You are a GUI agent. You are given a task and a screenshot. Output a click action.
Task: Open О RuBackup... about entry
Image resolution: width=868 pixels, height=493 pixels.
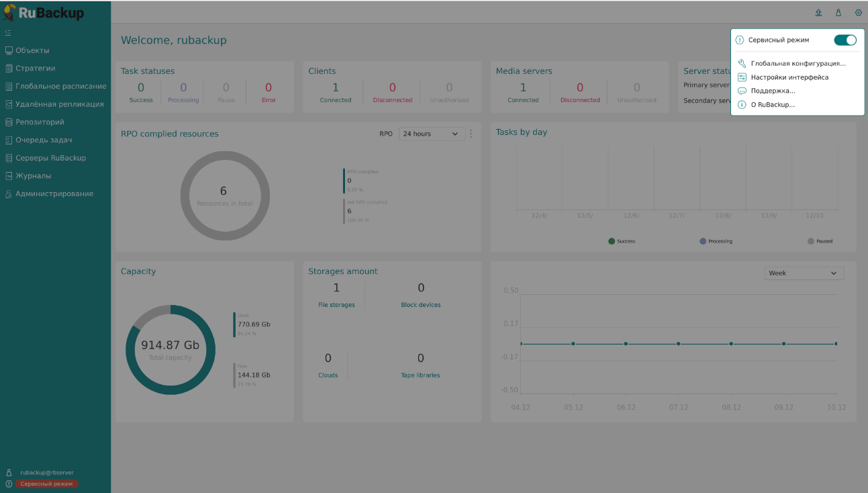(x=773, y=105)
